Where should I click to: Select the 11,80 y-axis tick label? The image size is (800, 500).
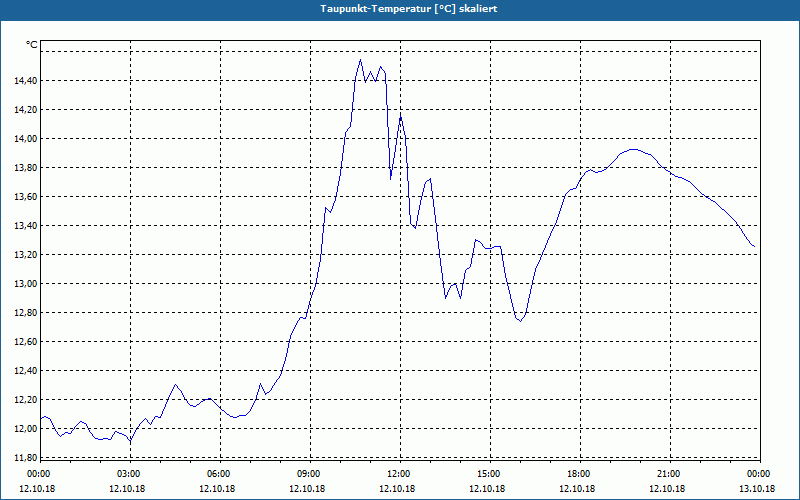coord(26,457)
